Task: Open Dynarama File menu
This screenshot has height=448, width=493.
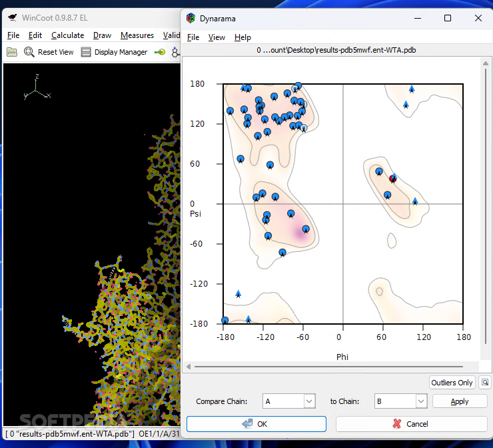Action: 193,37
